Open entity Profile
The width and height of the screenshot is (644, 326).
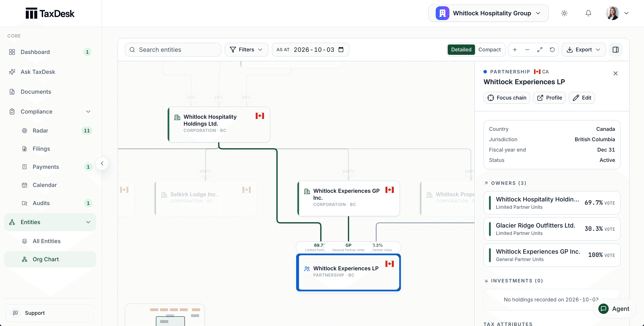(549, 98)
